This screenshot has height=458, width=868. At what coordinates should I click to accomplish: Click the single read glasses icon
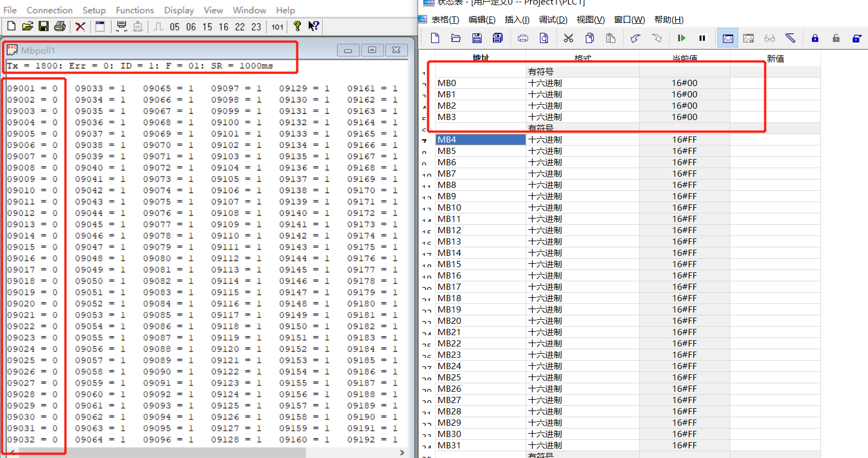(x=769, y=38)
